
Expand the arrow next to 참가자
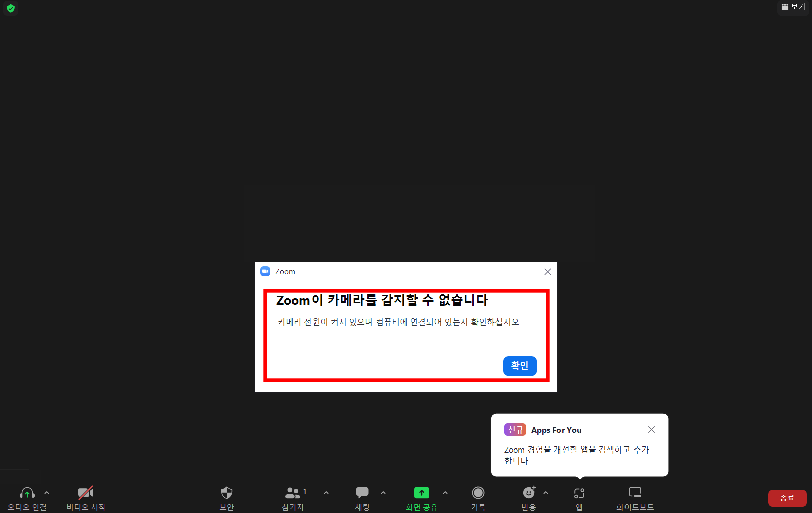[x=326, y=493]
